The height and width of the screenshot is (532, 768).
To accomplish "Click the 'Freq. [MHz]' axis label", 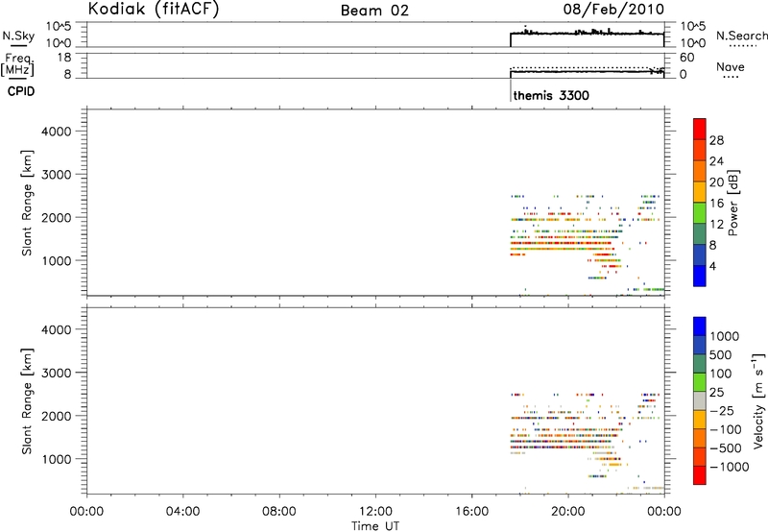I will pos(18,64).
